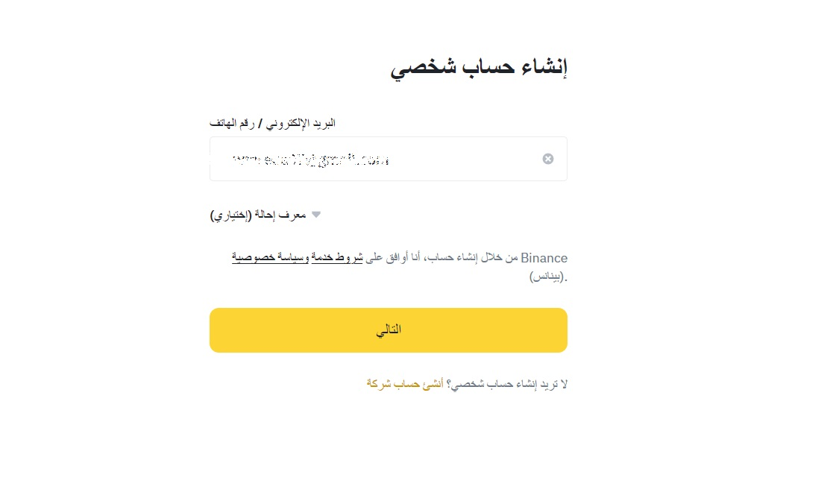Click أنشئ حساب شركة to create business account
This screenshot has height=504, width=833.
click(x=402, y=382)
